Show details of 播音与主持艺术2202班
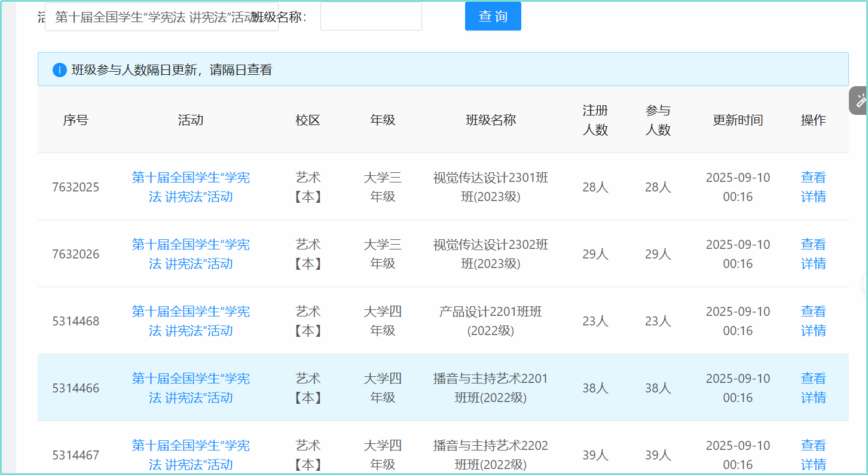Viewport: 868px width, 475px height. point(813,455)
